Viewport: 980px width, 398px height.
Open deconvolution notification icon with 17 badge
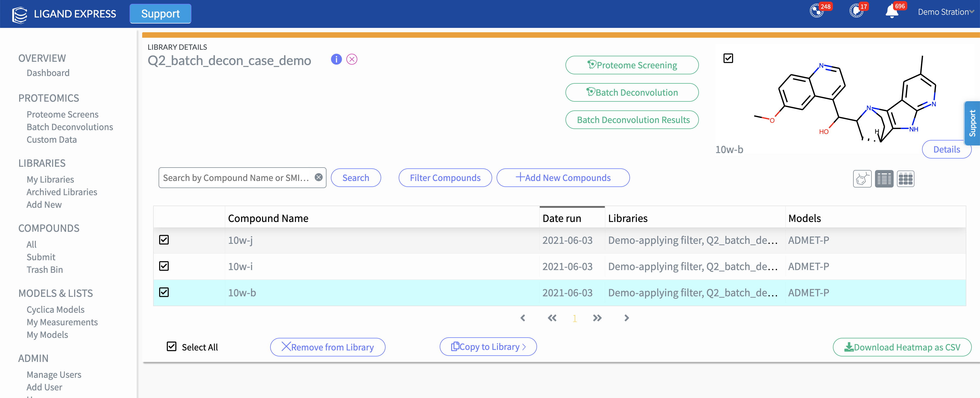pos(856,11)
